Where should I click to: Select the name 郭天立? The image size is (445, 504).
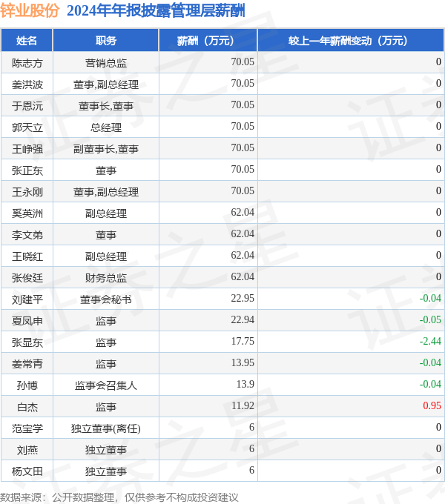[x=27, y=127]
